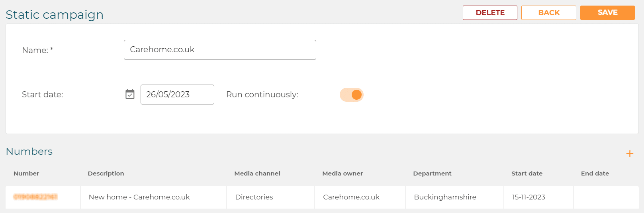
Task: Sort by the Description column header
Action: click(x=106, y=174)
